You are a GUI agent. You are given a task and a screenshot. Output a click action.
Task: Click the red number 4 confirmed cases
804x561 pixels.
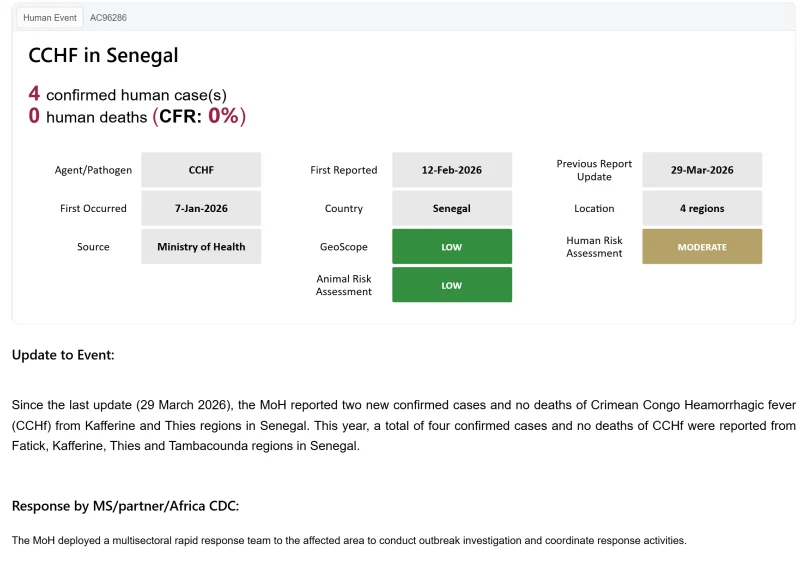click(x=34, y=94)
